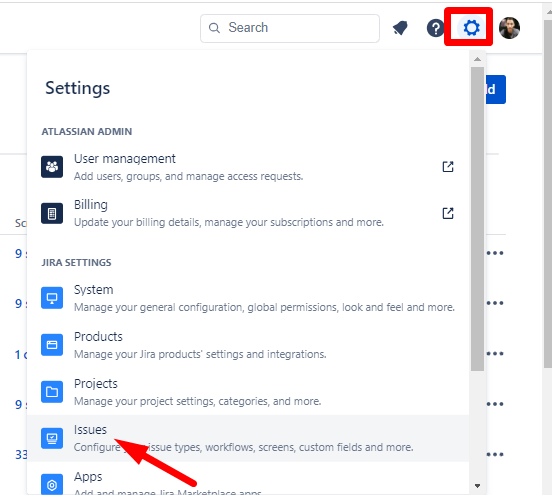Click external link icon beside User management

(448, 167)
